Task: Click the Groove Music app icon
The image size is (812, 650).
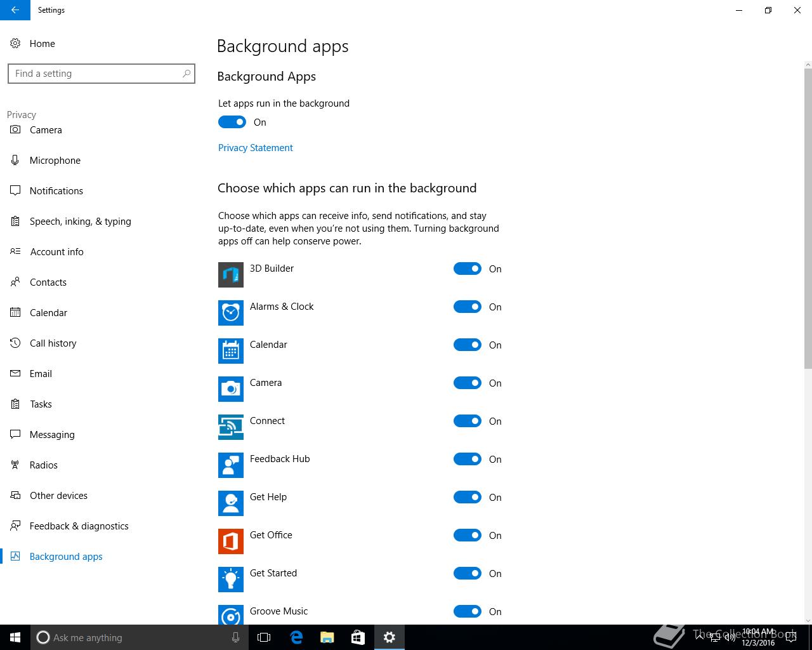Action: tap(231, 614)
